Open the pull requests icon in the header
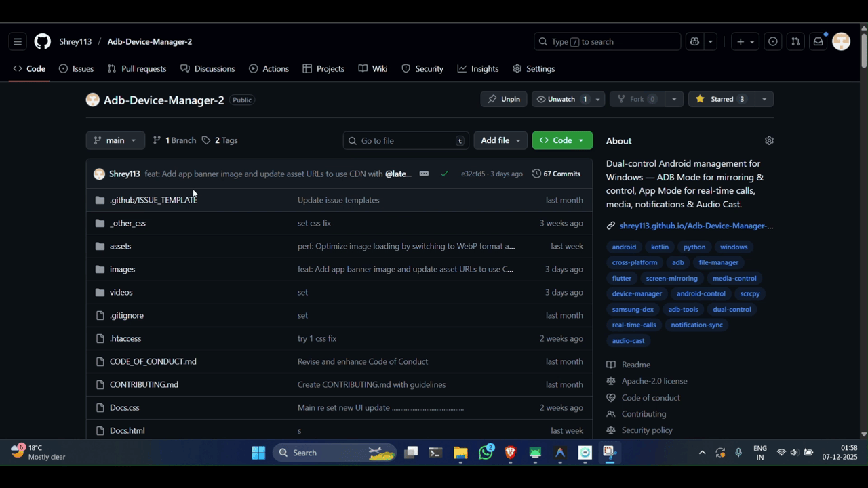 tap(795, 41)
